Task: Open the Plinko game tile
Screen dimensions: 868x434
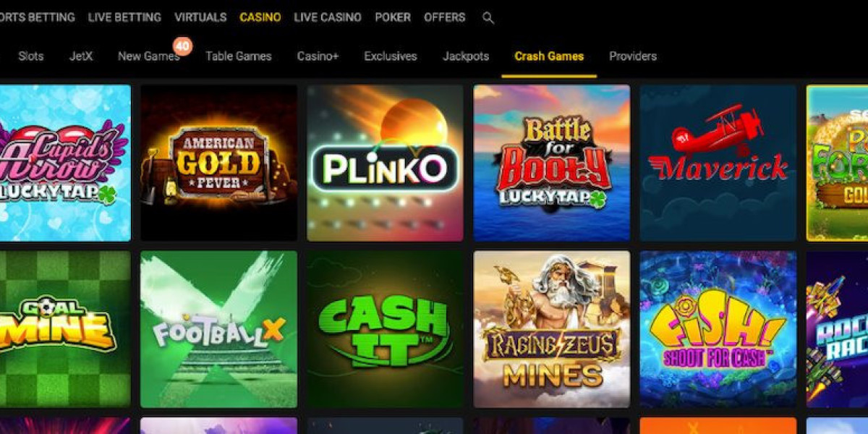Action: [385, 163]
